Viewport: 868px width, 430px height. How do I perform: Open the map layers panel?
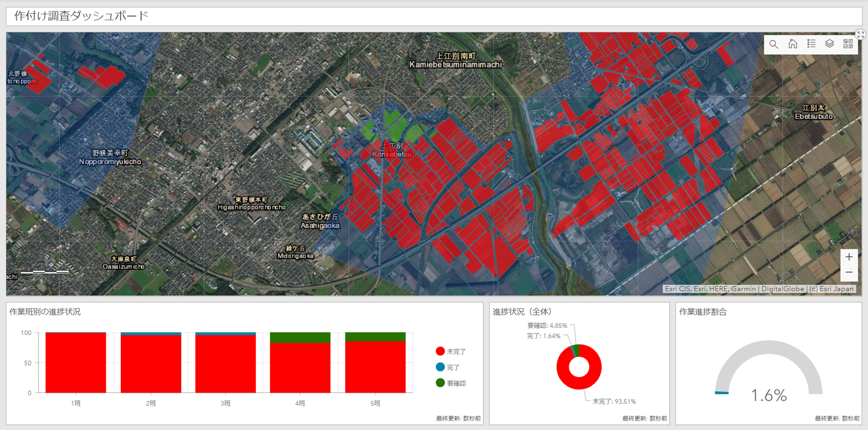point(829,44)
